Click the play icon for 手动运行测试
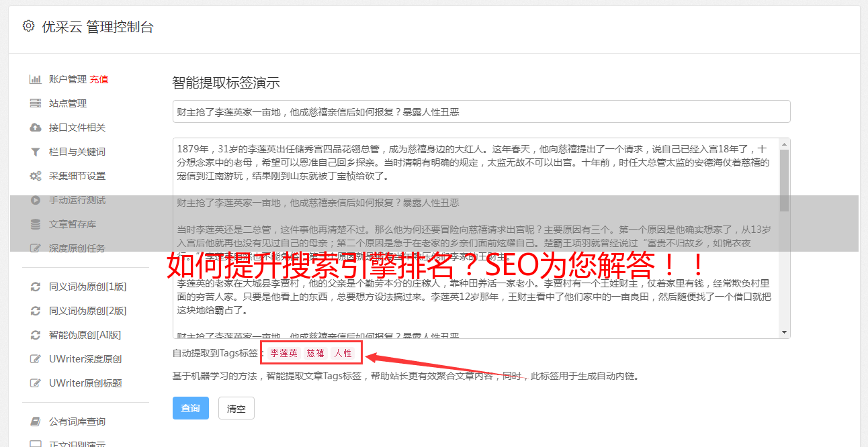 click(x=36, y=200)
